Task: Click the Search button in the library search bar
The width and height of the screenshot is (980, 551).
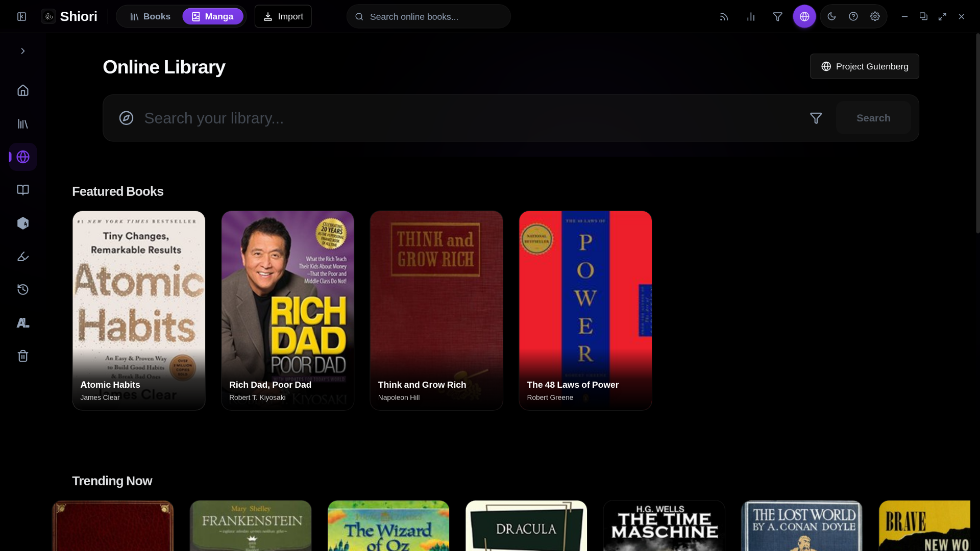Action: [873, 118]
